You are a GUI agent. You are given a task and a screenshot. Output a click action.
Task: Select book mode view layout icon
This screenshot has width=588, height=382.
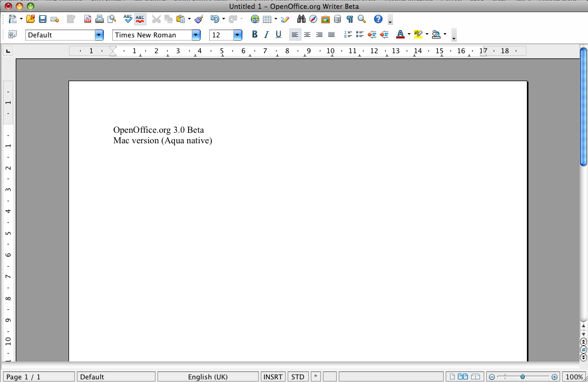tap(475, 377)
